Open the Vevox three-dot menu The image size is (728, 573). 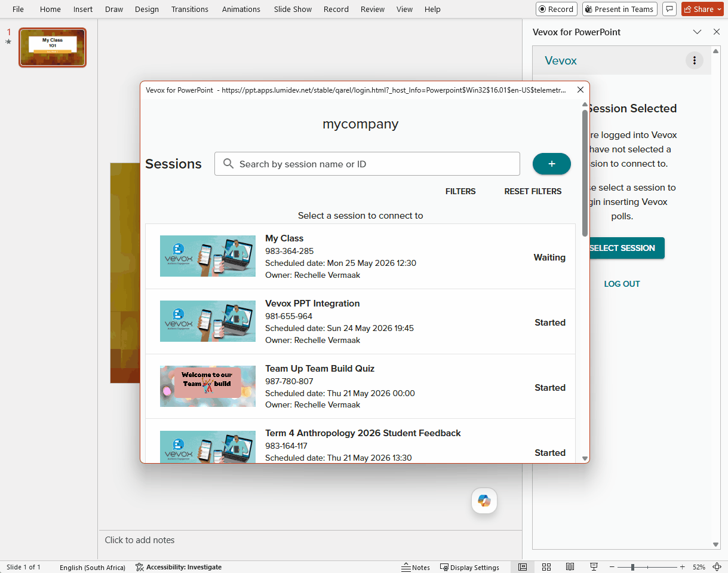(694, 60)
